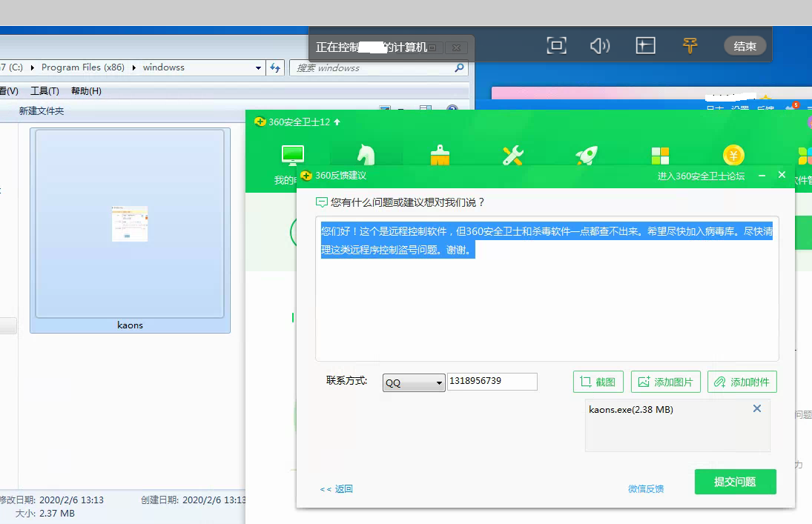
Task: Open the colorful grid function icon
Action: 660,155
